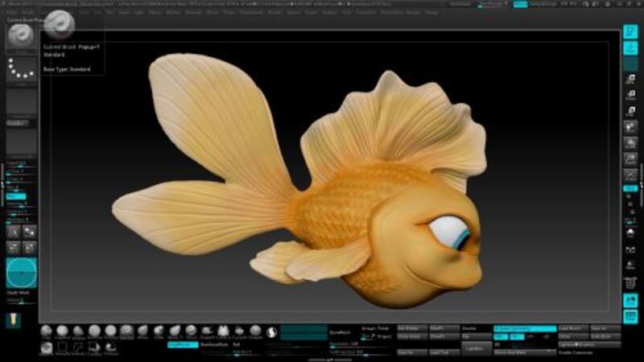Click the large LightBox button
This screenshot has width=644, height=362.
point(476,348)
